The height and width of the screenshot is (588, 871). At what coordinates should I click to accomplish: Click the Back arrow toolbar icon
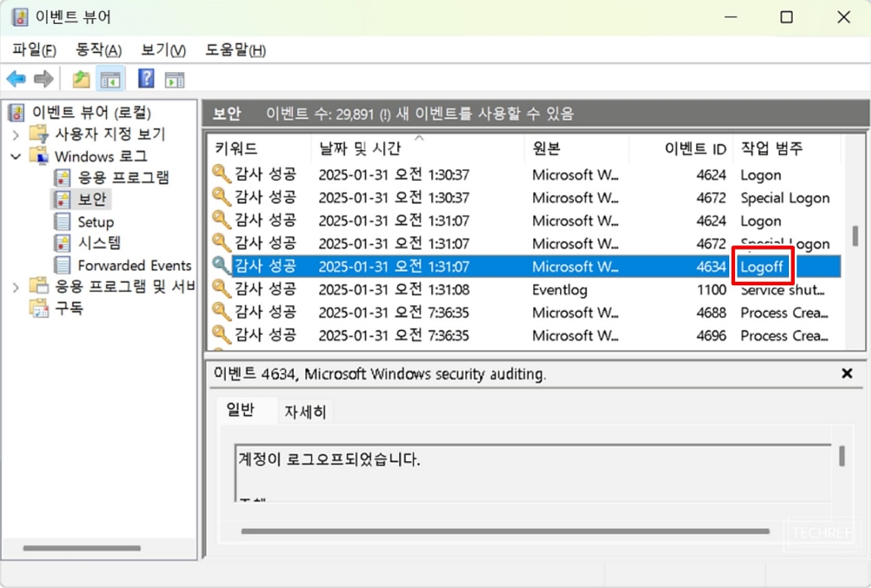[16, 79]
